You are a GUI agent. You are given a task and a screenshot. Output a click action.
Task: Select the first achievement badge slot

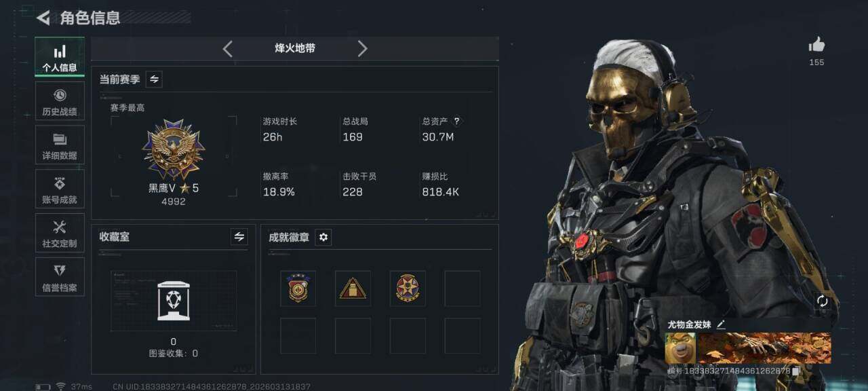tap(298, 288)
